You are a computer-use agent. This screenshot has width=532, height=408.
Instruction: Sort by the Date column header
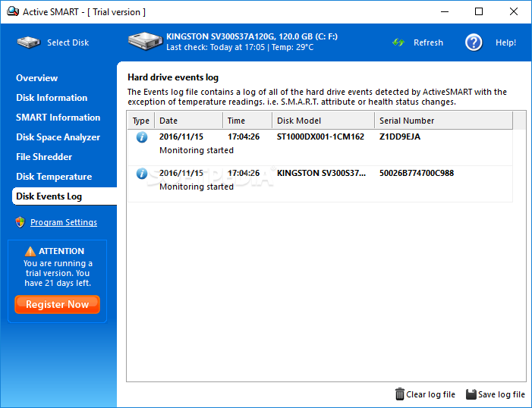point(189,121)
